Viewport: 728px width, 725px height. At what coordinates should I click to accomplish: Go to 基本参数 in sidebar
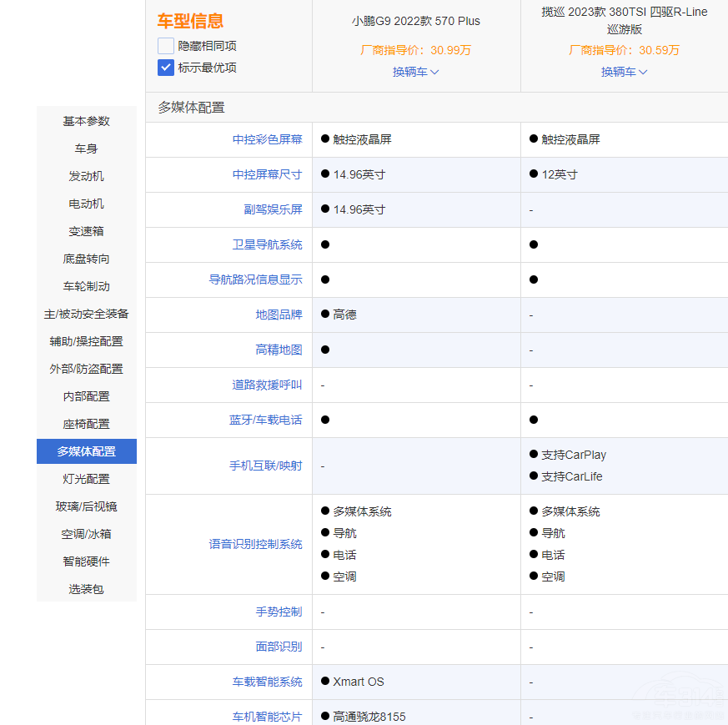coord(86,121)
